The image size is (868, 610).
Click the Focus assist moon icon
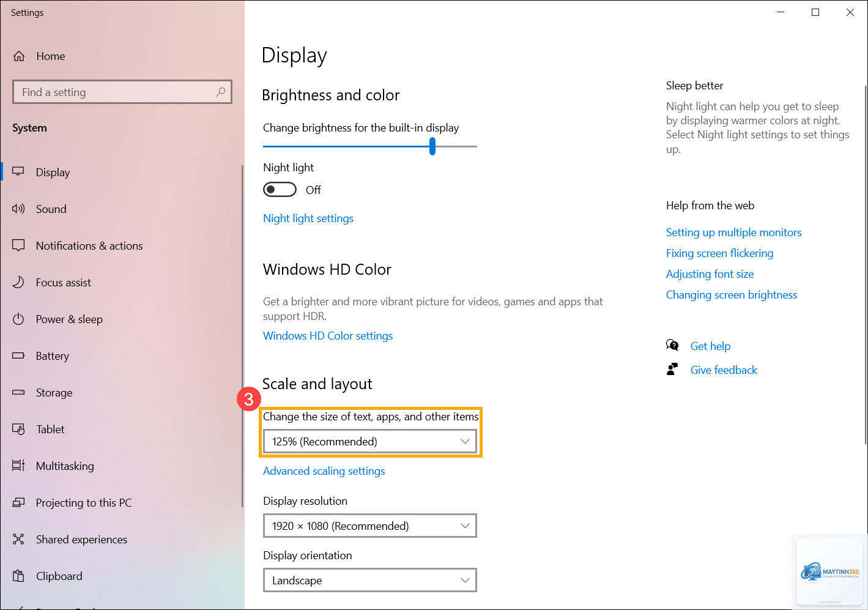point(18,282)
